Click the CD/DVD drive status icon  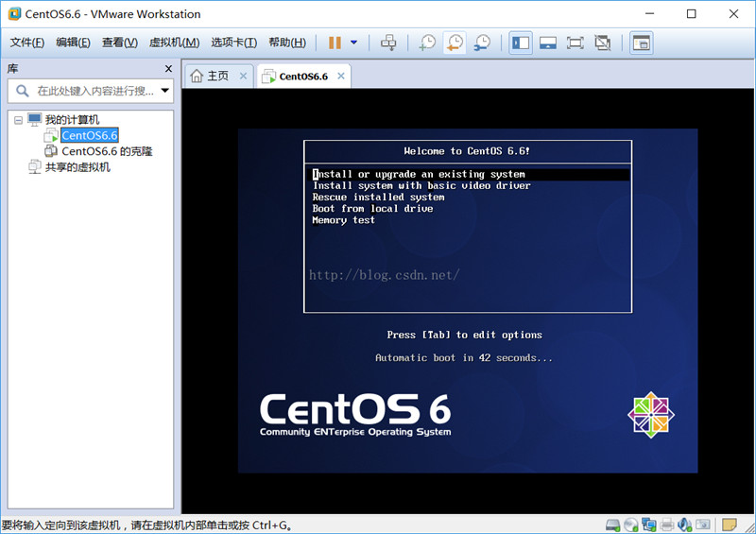click(630, 525)
